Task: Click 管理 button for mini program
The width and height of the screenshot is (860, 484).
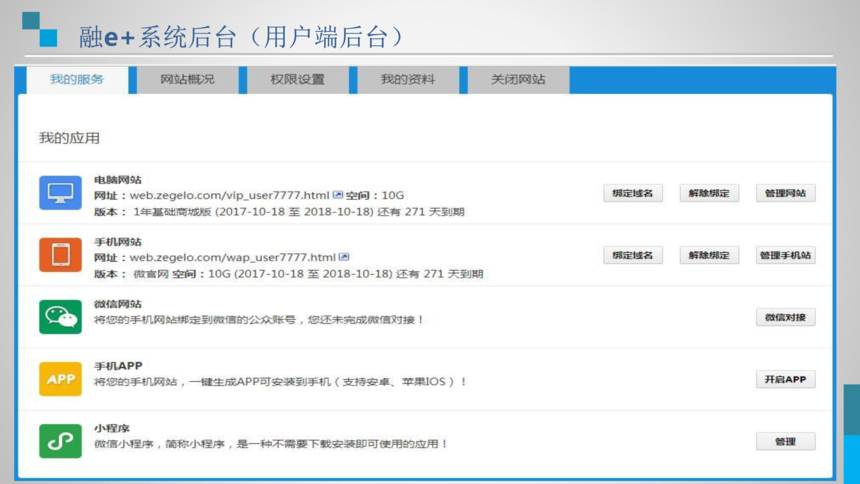Action: point(785,441)
